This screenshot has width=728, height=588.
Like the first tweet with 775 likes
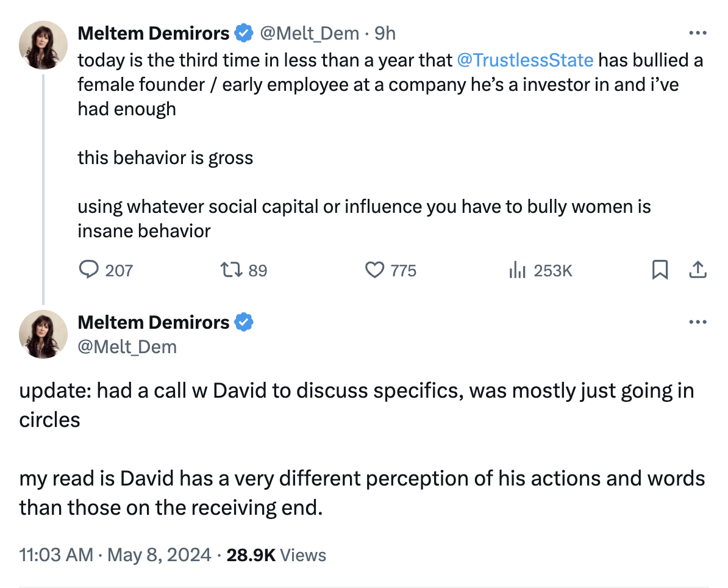pos(374,270)
